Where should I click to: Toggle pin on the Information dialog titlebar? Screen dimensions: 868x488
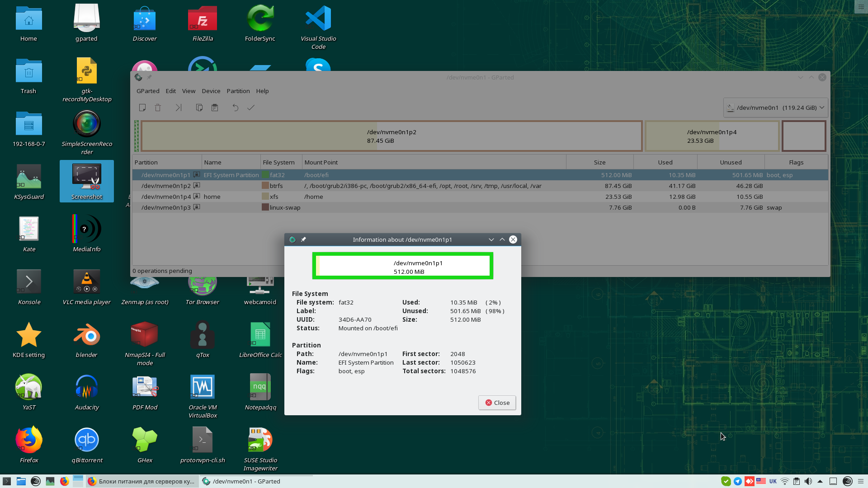click(x=303, y=239)
